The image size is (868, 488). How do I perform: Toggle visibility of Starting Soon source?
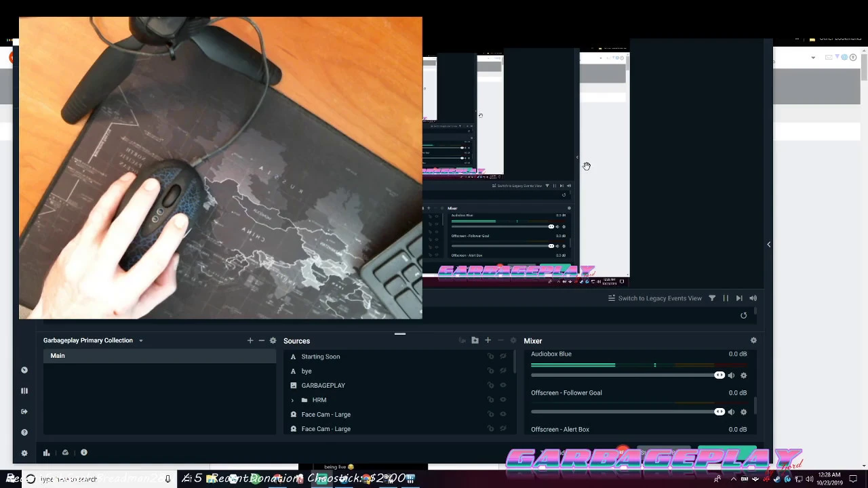[503, 357]
